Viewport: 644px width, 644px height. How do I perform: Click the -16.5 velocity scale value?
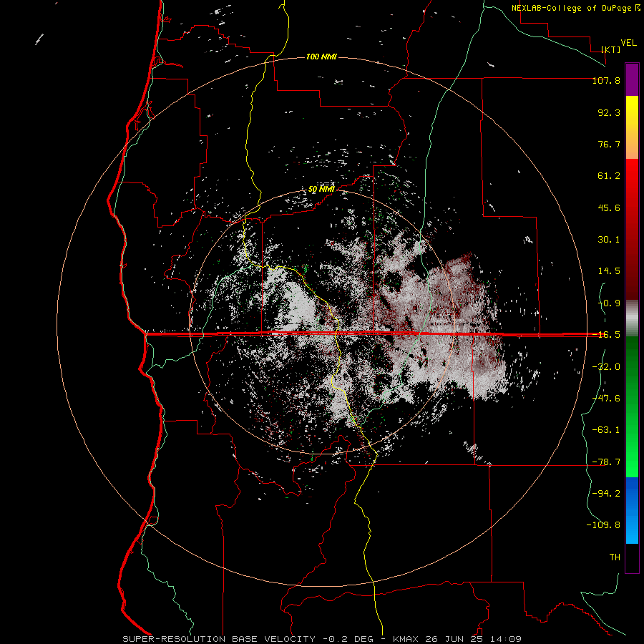[x=606, y=335]
